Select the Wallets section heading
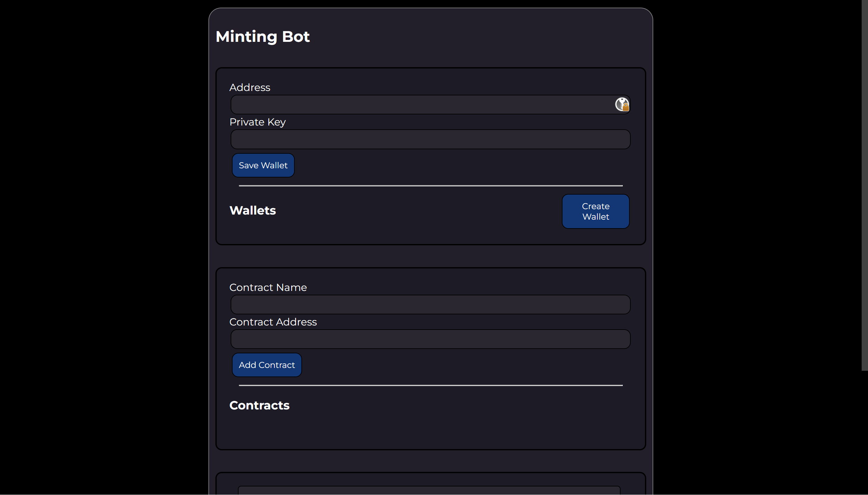This screenshot has height=495, width=868. tap(253, 210)
